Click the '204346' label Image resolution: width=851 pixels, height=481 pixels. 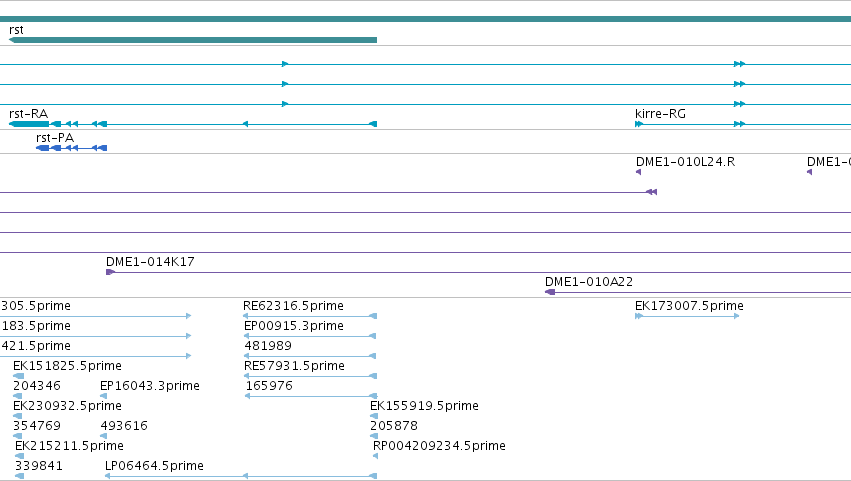click(x=37, y=386)
